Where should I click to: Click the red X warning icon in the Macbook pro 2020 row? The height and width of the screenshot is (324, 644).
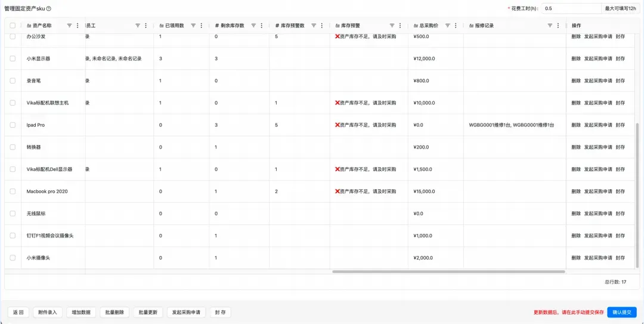click(338, 192)
